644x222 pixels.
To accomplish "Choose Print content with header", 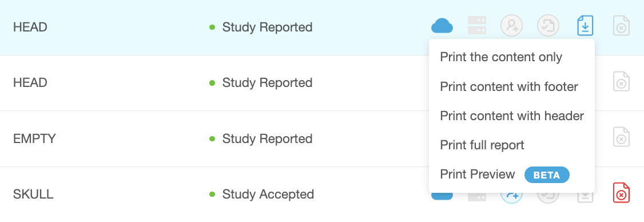I will point(512,116).
